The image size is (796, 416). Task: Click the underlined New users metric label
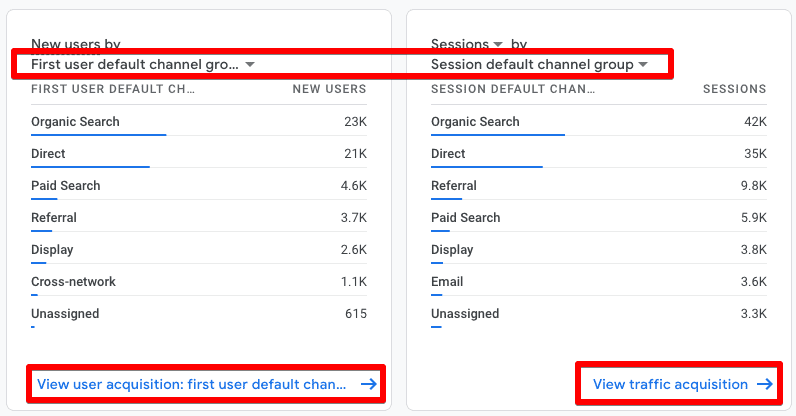coord(65,44)
